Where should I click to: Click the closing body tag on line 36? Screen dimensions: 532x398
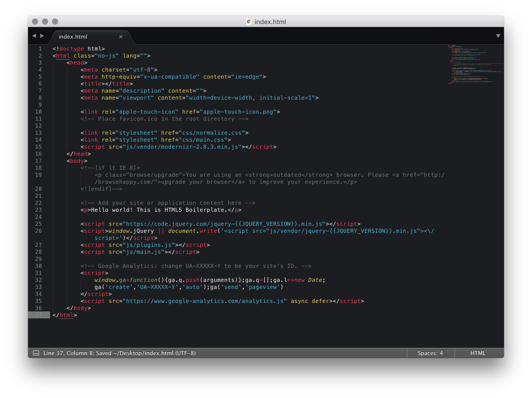coord(79,308)
